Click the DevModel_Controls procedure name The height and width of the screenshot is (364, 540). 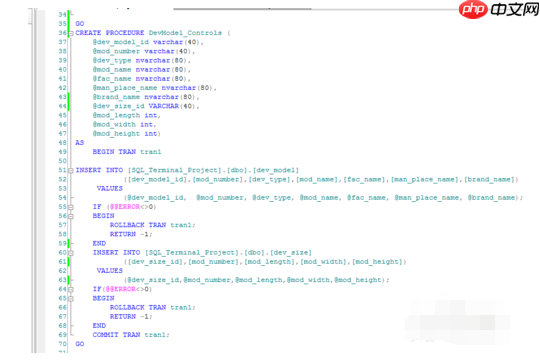(185, 33)
